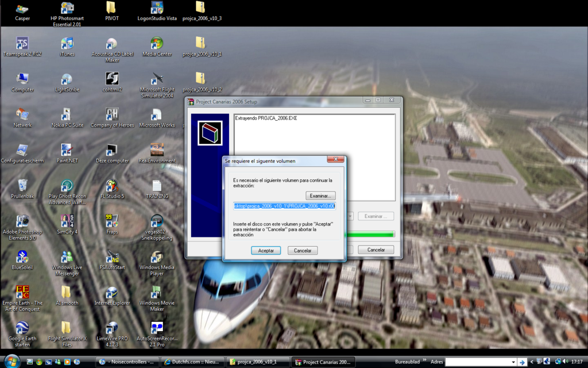Click Examinar... in the volume dialog
The image size is (588, 368).
click(320, 195)
